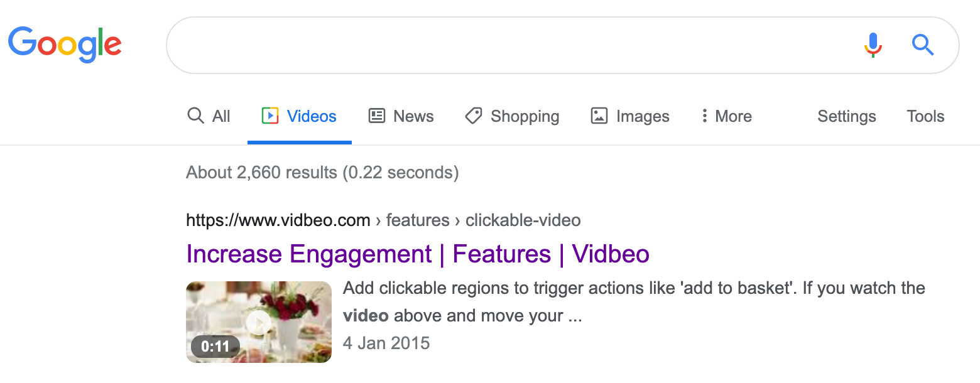Viewport: 980px width, 383px height.
Task: Click the vidbeo.com breadcrumb URL
Action: [x=278, y=220]
